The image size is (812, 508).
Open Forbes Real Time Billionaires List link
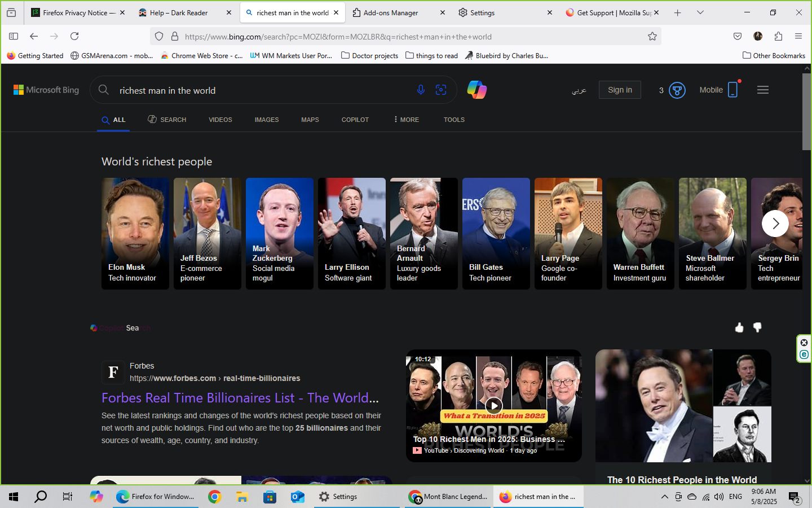click(240, 398)
